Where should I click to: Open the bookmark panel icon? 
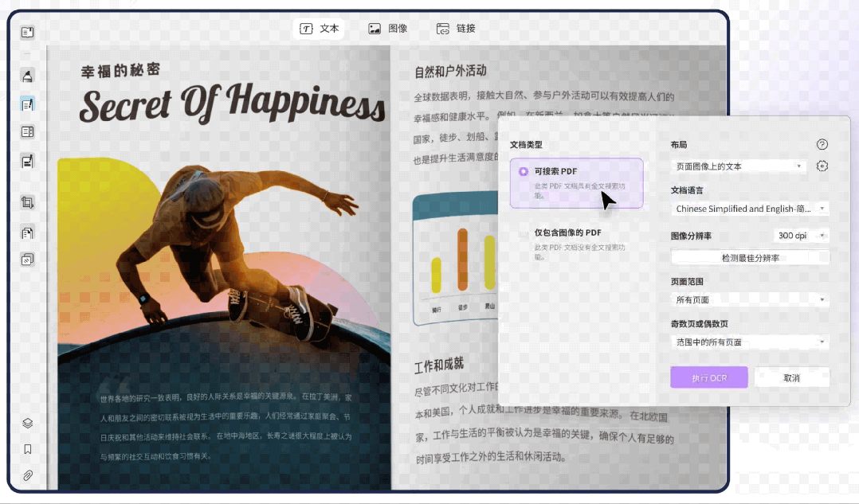click(x=27, y=449)
